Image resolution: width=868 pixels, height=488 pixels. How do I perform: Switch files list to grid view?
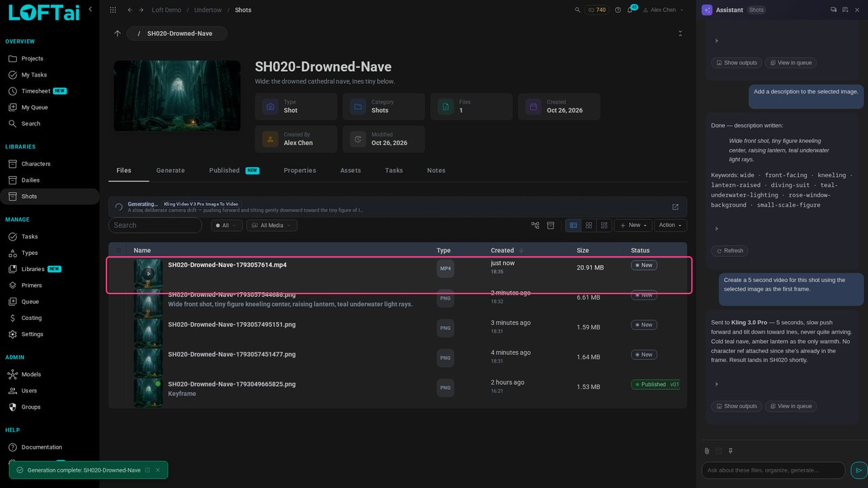point(589,225)
